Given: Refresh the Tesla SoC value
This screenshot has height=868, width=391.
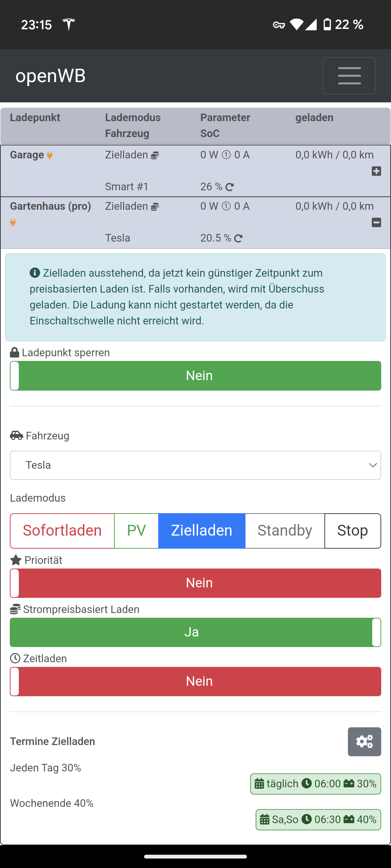Looking at the screenshot, I should pos(238,238).
